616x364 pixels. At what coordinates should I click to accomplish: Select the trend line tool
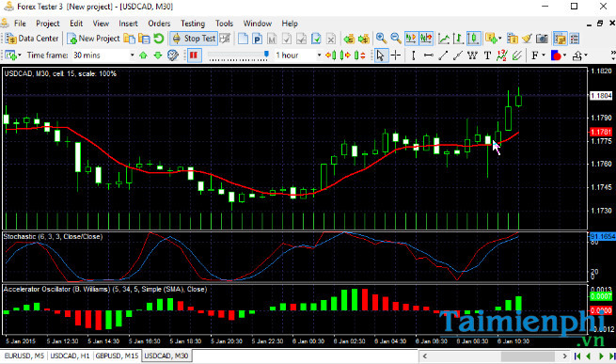coord(443,55)
